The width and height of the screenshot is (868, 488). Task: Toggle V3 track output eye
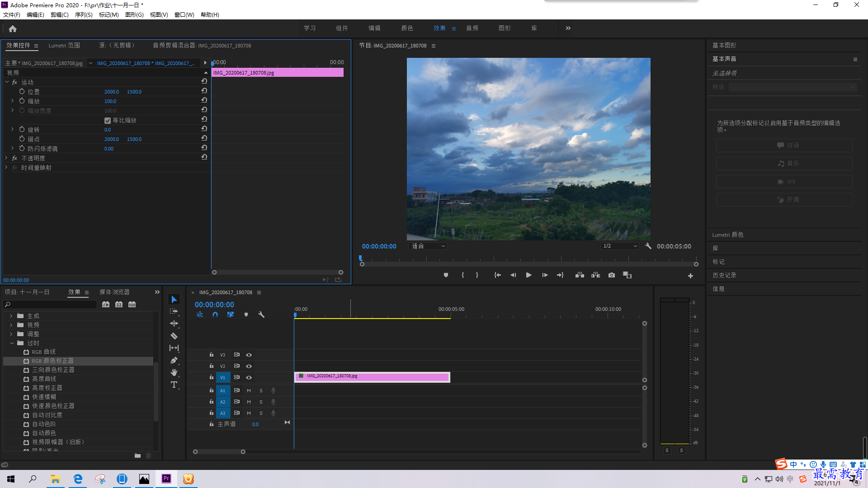249,355
